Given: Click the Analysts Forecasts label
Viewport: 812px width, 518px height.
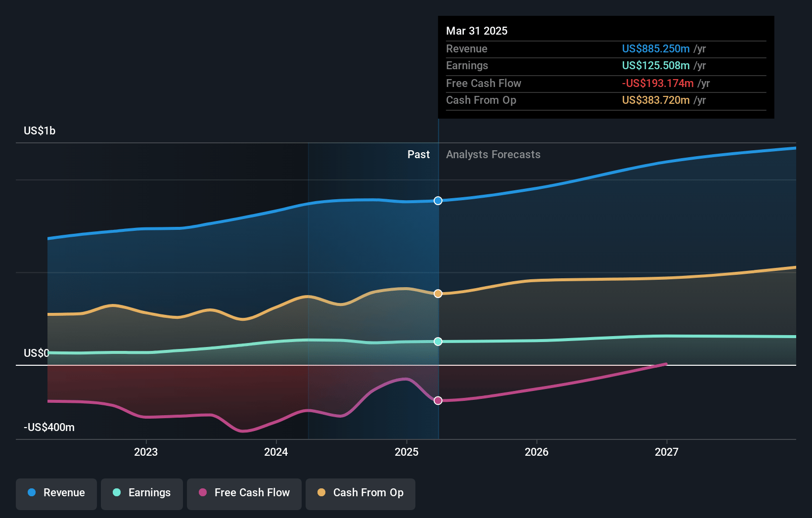Looking at the screenshot, I should coord(493,155).
